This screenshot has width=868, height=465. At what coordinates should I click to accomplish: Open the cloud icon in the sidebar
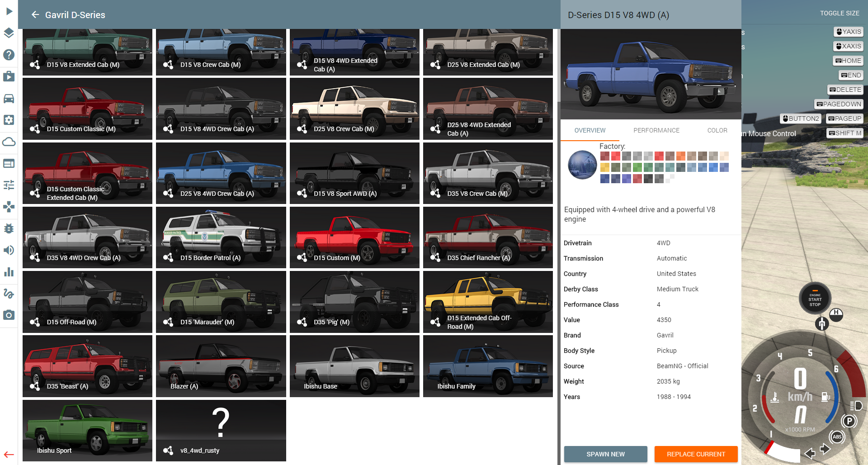coord(9,142)
